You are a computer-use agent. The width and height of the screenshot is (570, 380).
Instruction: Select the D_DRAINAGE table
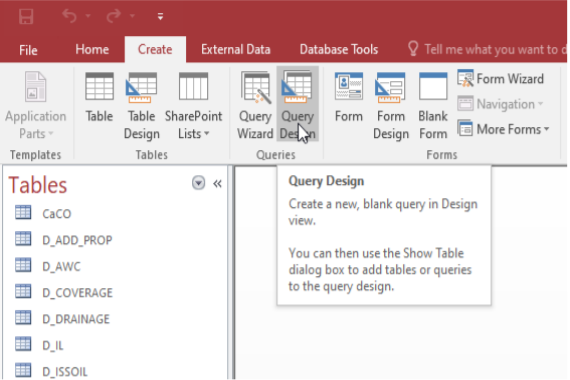click(76, 319)
